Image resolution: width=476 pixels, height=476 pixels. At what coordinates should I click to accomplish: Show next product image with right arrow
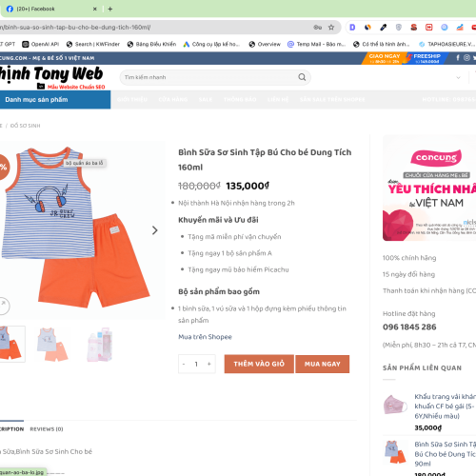(154, 230)
